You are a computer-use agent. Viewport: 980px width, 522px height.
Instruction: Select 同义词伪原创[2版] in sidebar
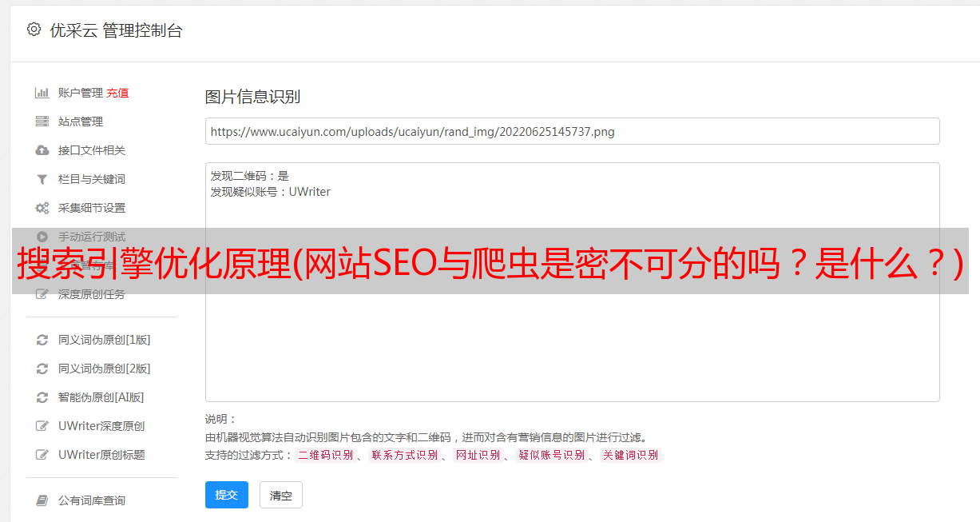(104, 369)
